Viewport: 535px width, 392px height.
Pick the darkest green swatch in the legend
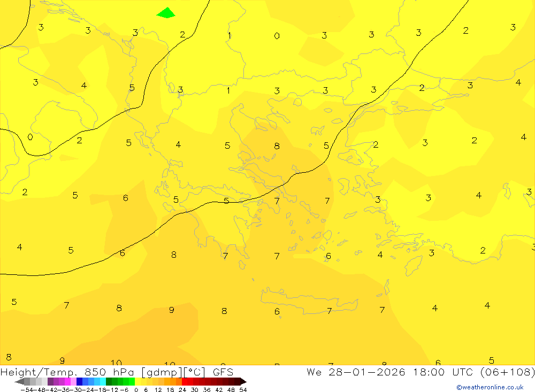pos(109,382)
